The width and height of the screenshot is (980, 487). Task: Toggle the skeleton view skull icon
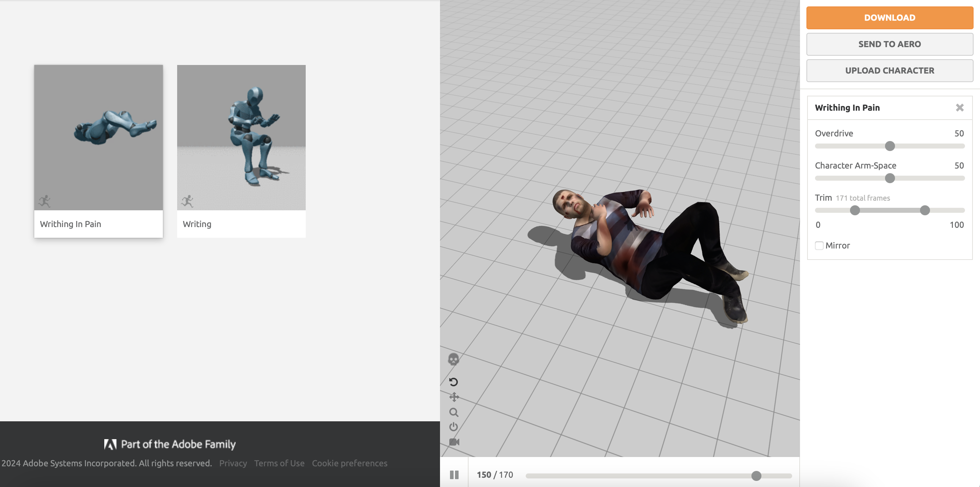coord(453,359)
